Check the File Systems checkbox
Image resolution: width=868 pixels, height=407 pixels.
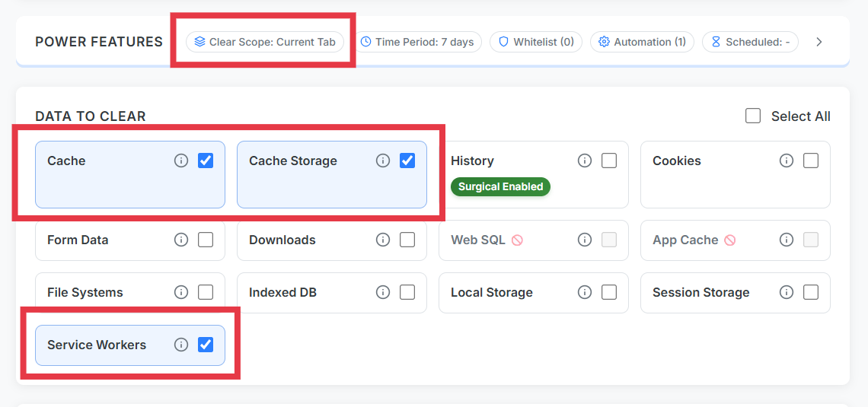pyautogui.click(x=206, y=293)
